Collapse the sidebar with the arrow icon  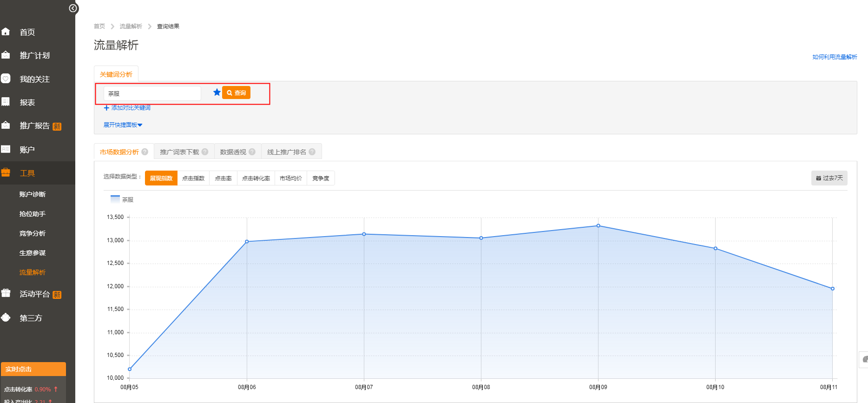pyautogui.click(x=72, y=8)
